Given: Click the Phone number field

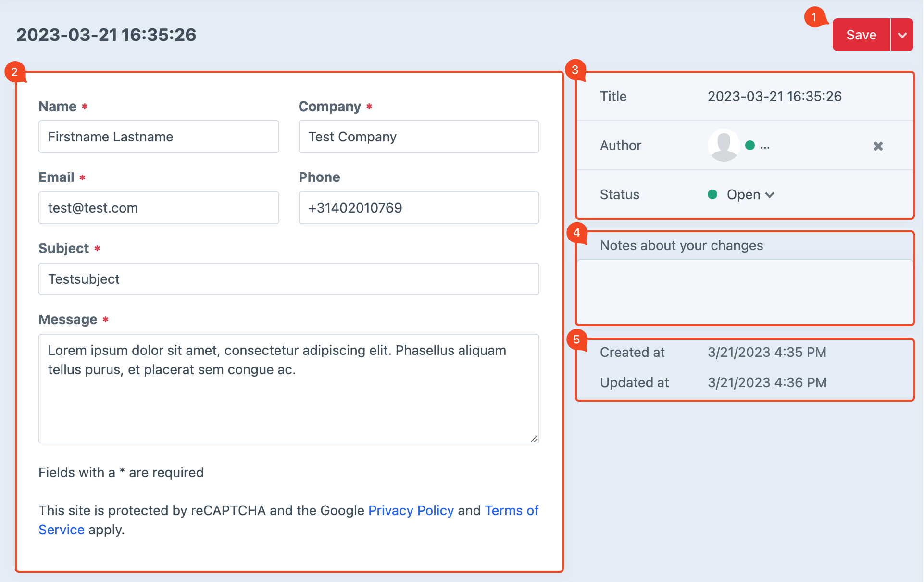Looking at the screenshot, I should tap(418, 208).
